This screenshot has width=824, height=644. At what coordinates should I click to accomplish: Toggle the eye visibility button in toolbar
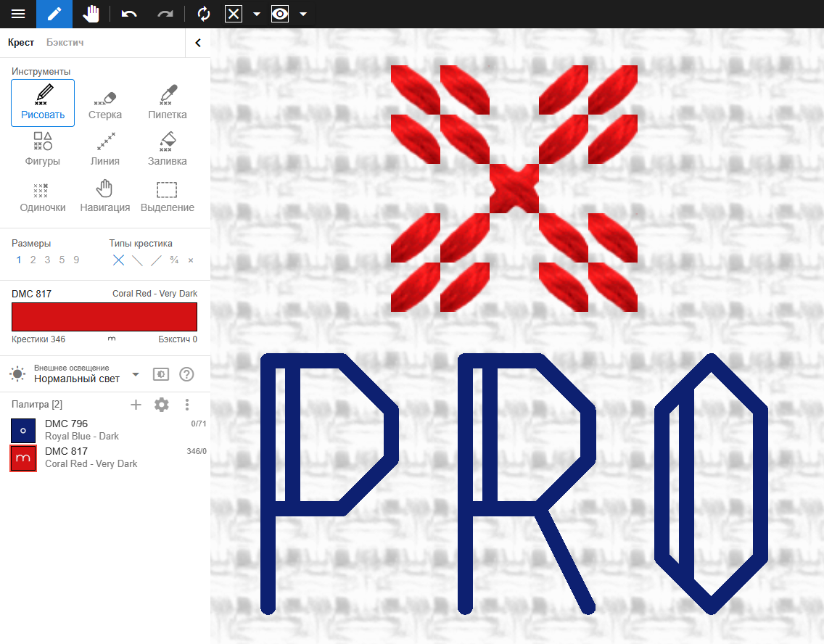point(280,14)
